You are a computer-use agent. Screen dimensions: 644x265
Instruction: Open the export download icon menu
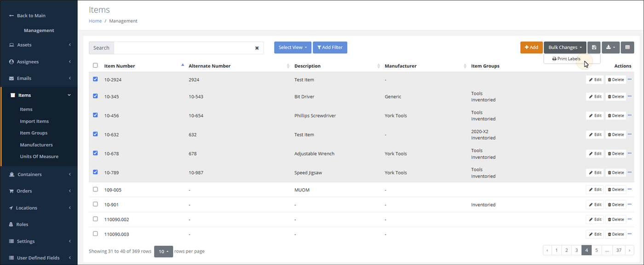[x=610, y=47]
